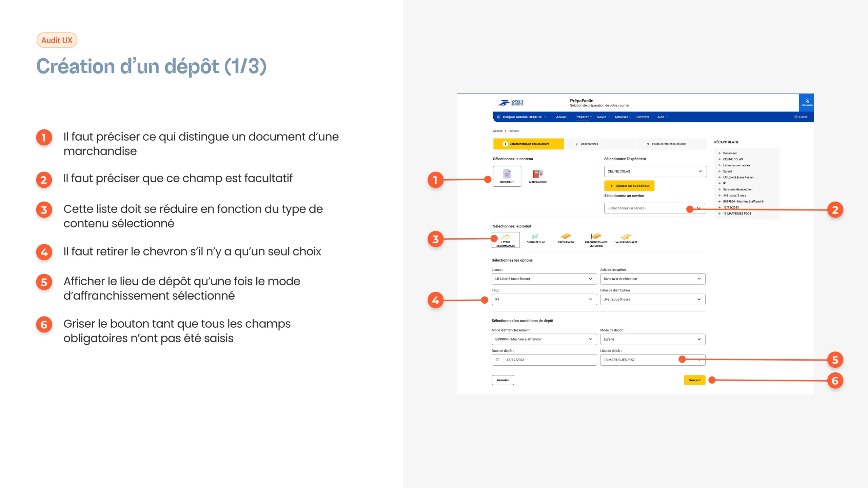Choose the Valeur Déclarée product icon
The width and height of the screenshot is (868, 488).
[626, 237]
